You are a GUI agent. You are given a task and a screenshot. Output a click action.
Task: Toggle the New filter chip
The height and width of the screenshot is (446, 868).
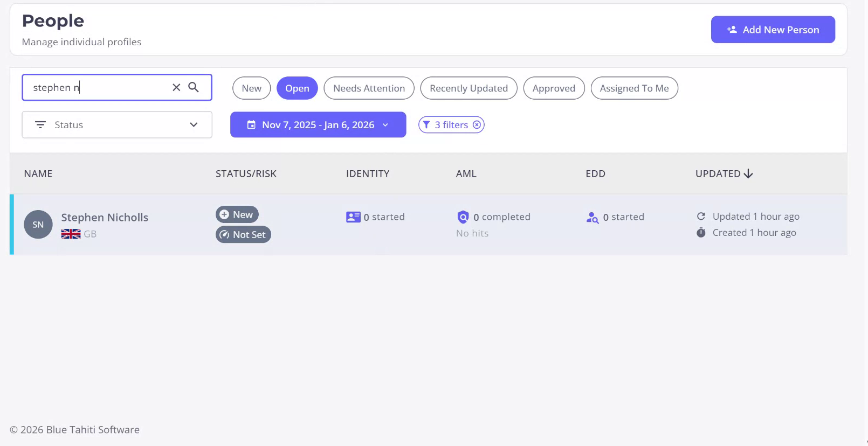pos(251,88)
